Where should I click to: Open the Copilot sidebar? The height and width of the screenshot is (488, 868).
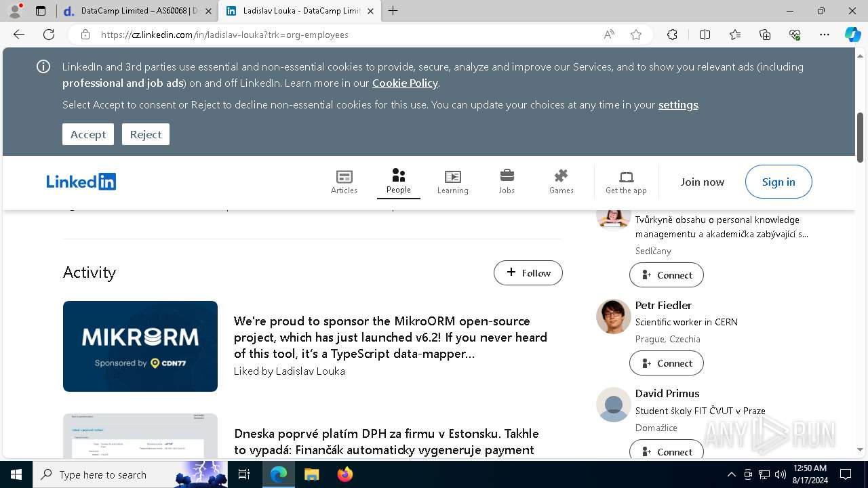pyautogui.click(x=852, y=35)
